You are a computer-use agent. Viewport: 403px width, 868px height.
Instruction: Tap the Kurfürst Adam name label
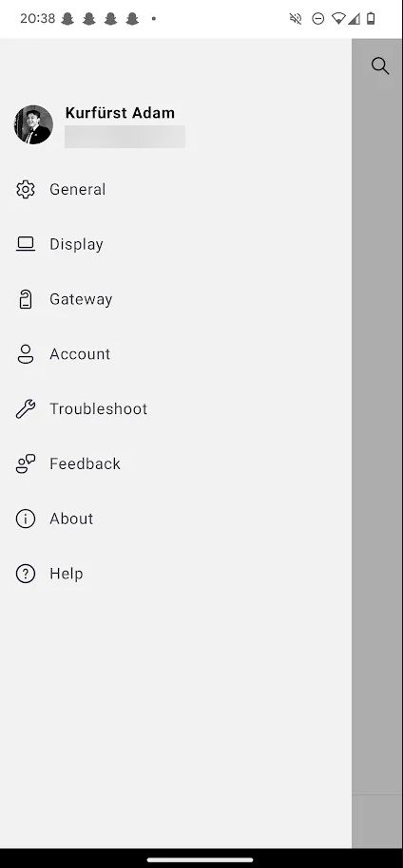tap(120, 113)
